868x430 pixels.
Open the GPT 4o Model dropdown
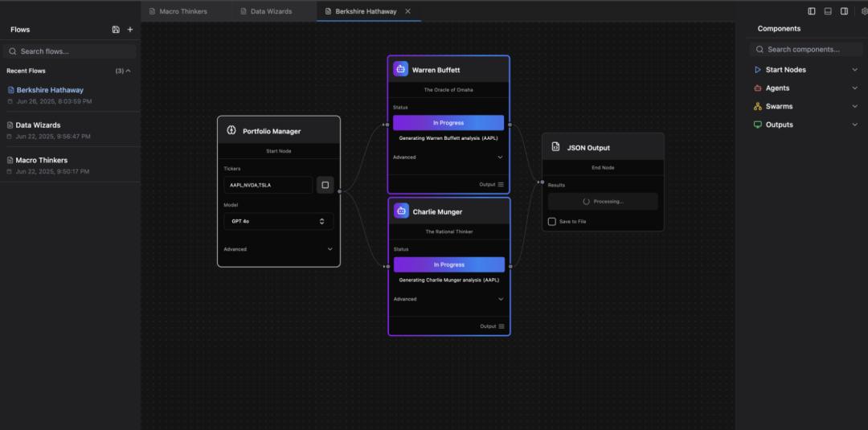click(x=278, y=221)
